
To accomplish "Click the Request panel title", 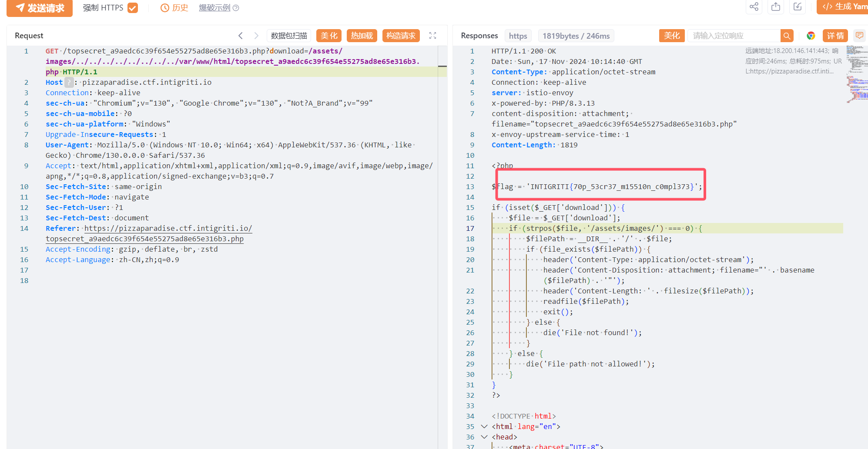I will point(29,36).
